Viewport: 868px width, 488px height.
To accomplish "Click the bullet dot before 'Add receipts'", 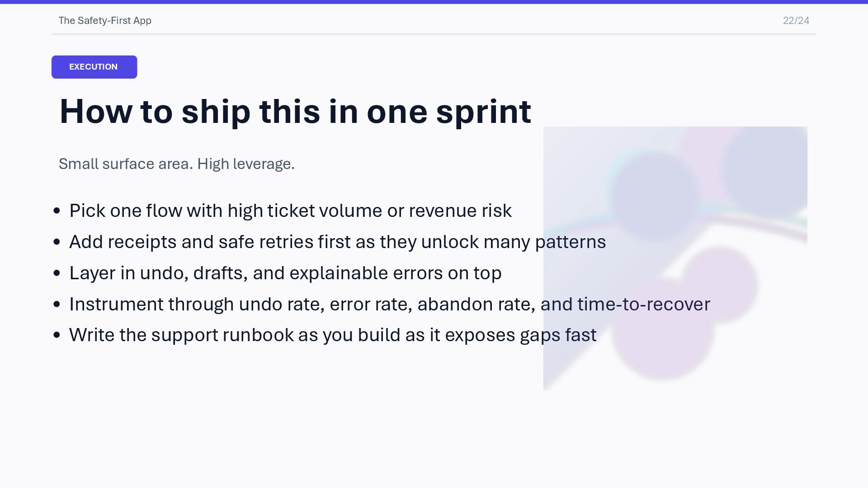I will [57, 242].
